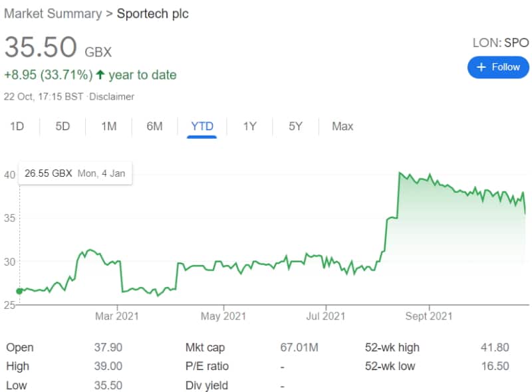
Task: Show the 6M chart range
Action: pyautogui.click(x=155, y=126)
